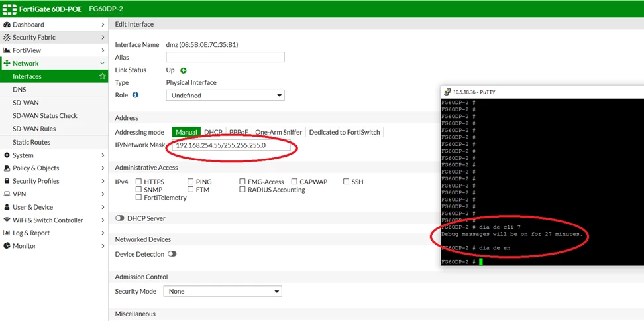Enable the HTTPS administrative access checkbox
This screenshot has height=321, width=644.
(x=139, y=182)
